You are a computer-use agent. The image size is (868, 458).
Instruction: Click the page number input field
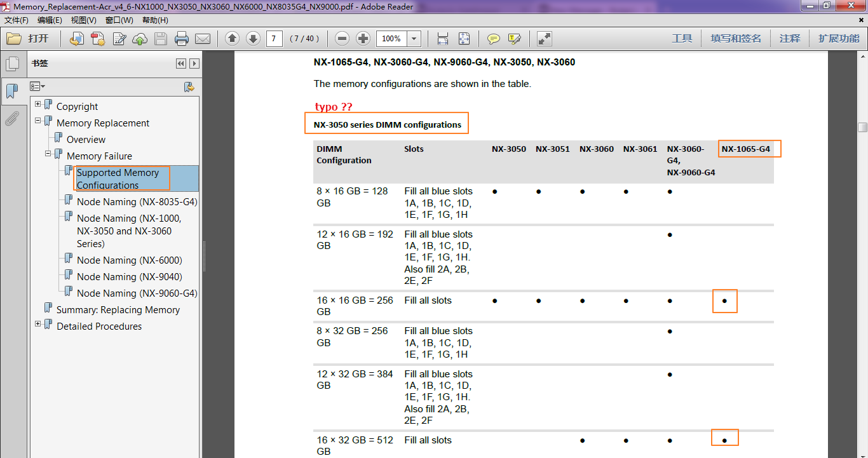point(274,39)
